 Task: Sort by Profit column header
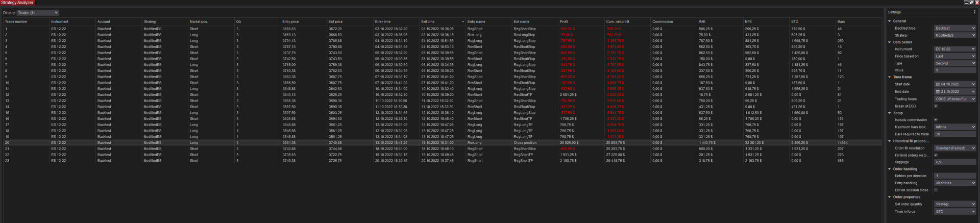click(581, 22)
